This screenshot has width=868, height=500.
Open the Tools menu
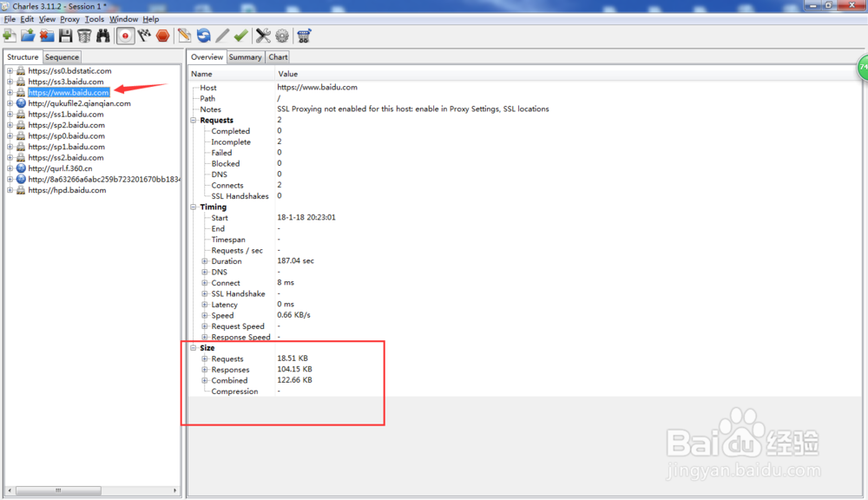point(94,19)
